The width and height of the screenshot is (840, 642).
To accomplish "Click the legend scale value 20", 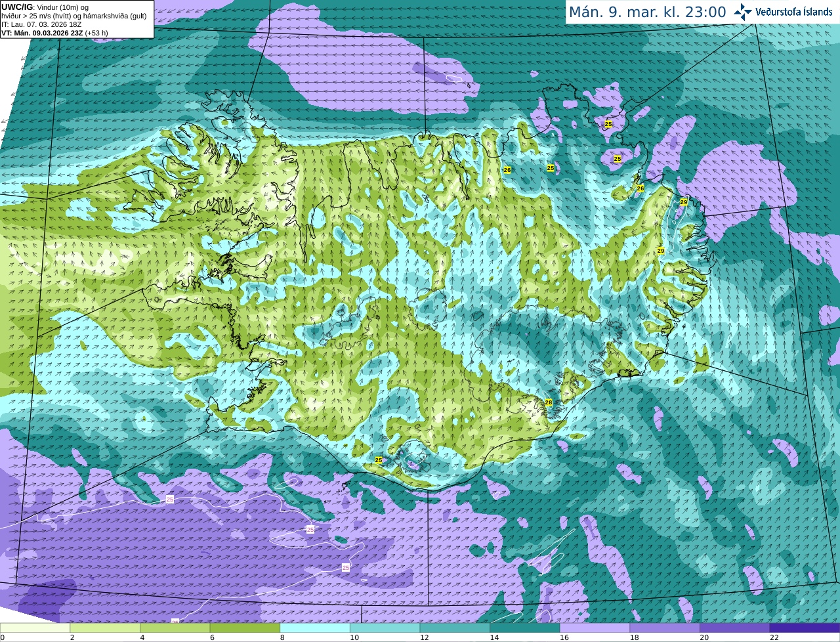I will 704,637.
